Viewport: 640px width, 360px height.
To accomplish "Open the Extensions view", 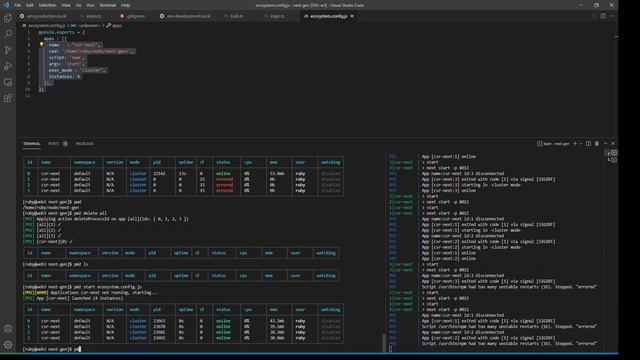I will click(8, 98).
